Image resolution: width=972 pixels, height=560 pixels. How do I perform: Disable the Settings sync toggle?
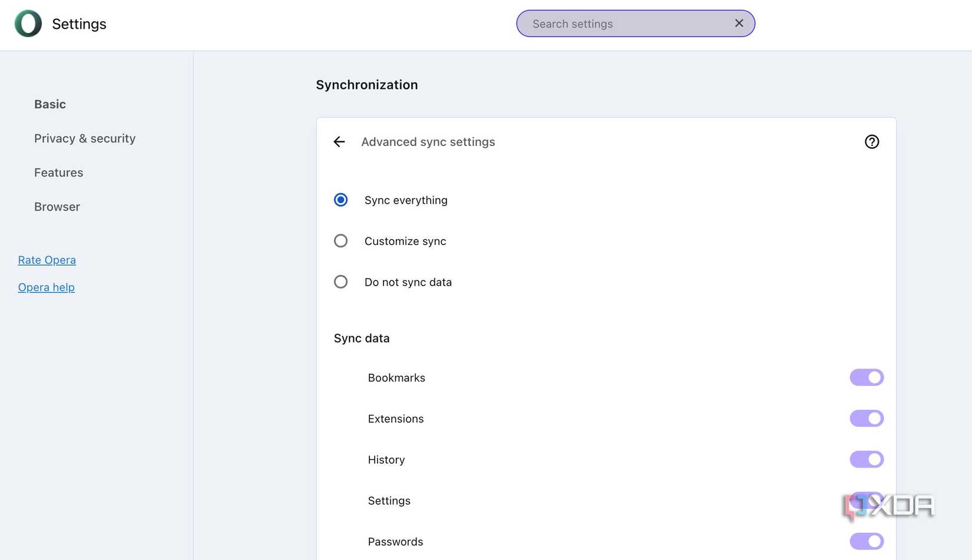coord(866,500)
